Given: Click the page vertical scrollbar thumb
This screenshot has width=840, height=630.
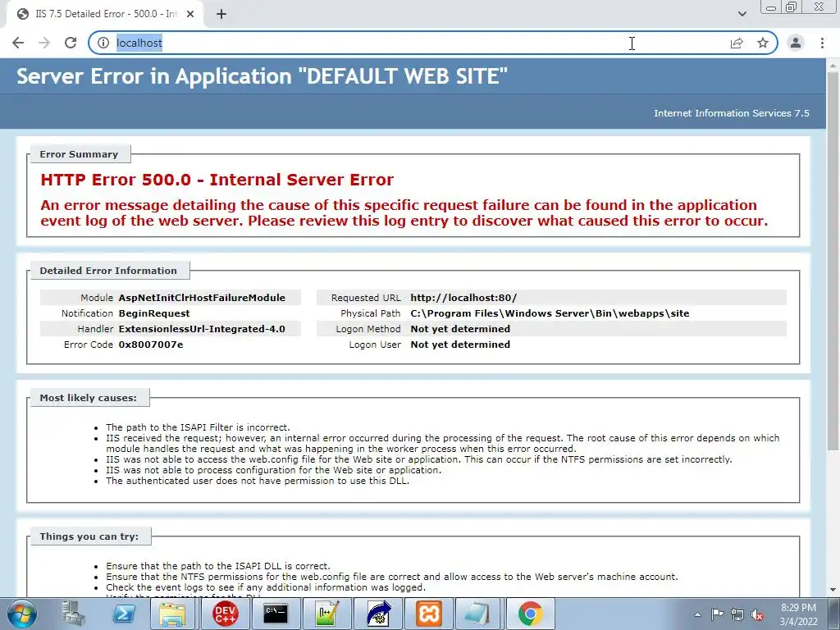Looking at the screenshot, I should [x=833, y=260].
